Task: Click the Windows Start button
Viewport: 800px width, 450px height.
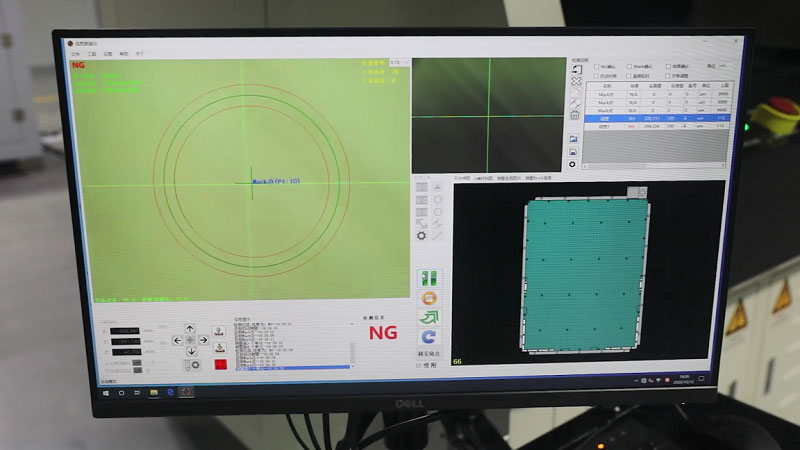Action: pyautogui.click(x=106, y=392)
